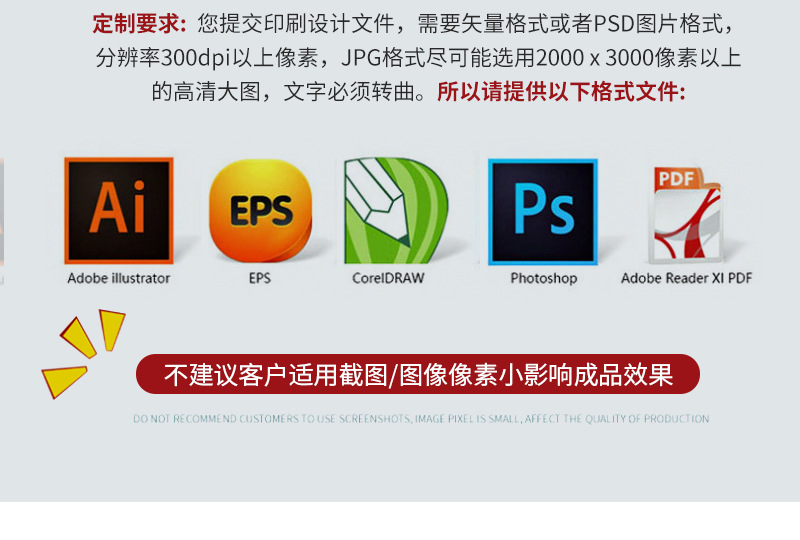Viewport: 800px width, 540px height.
Task: Click the Adobe Illustrator Ai icon
Action: point(119,210)
